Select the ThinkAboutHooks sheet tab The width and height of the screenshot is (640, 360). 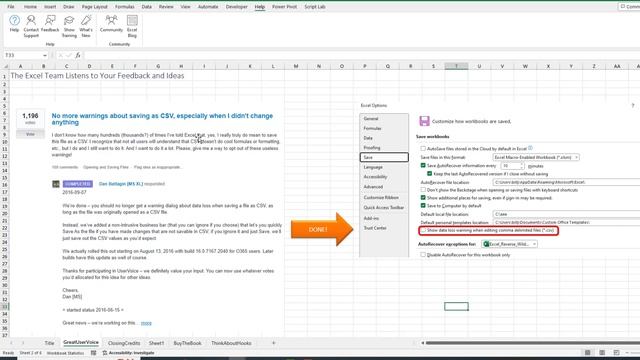click(x=231, y=343)
